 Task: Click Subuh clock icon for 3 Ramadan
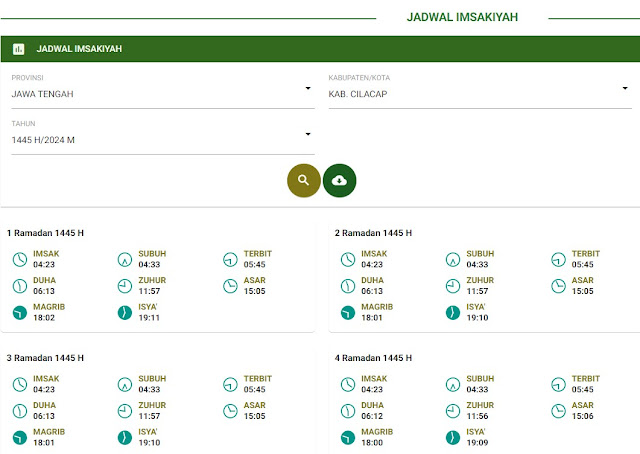(125, 384)
